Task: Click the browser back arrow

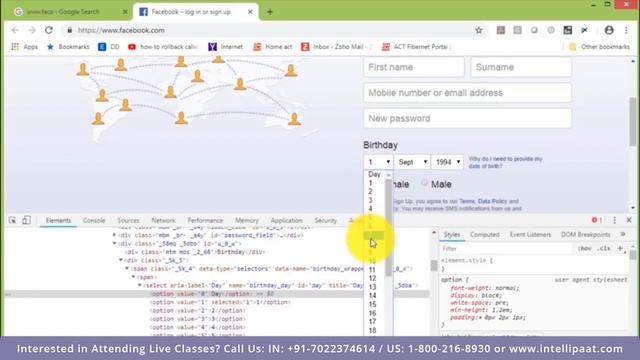Action: [15, 30]
